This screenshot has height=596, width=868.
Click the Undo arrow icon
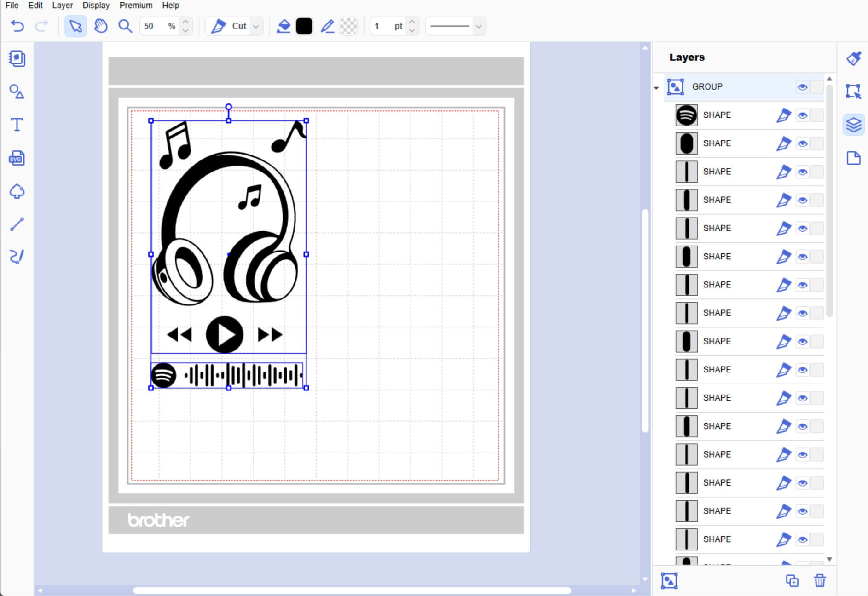17,26
